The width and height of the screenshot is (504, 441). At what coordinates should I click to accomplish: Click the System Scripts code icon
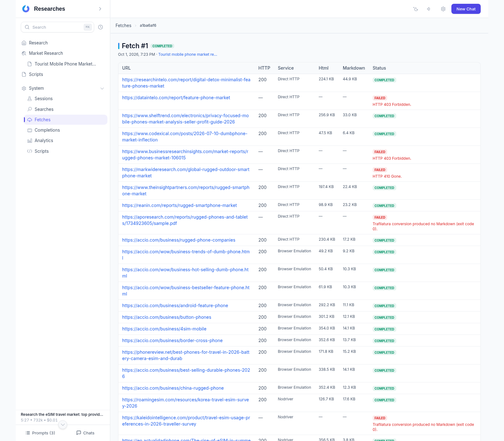pyautogui.click(x=30, y=151)
